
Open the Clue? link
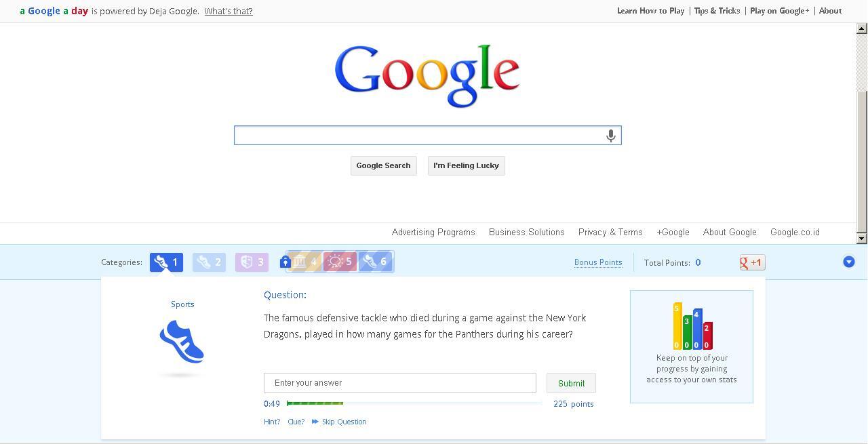[x=296, y=422]
